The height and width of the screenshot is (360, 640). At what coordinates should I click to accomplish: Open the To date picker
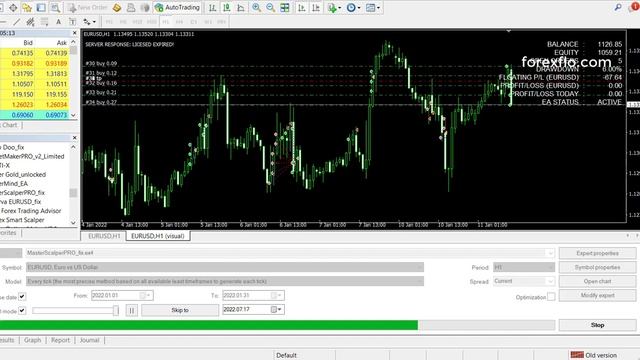[276, 295]
